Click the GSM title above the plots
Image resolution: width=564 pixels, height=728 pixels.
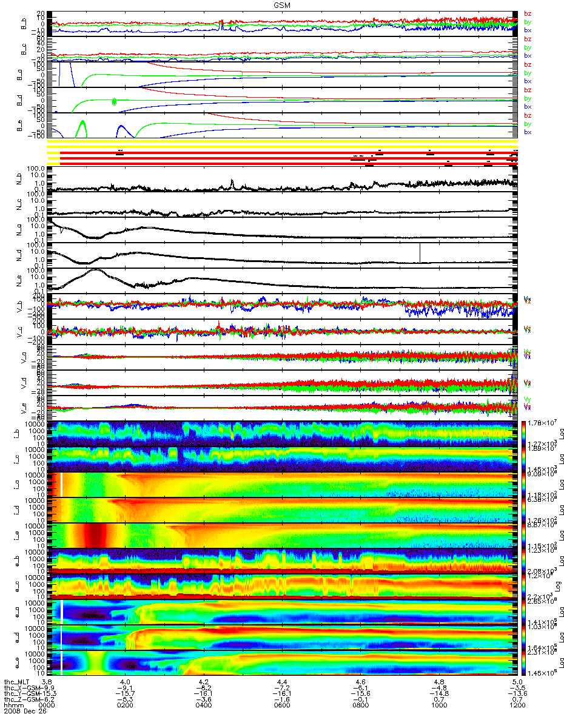click(281, 4)
